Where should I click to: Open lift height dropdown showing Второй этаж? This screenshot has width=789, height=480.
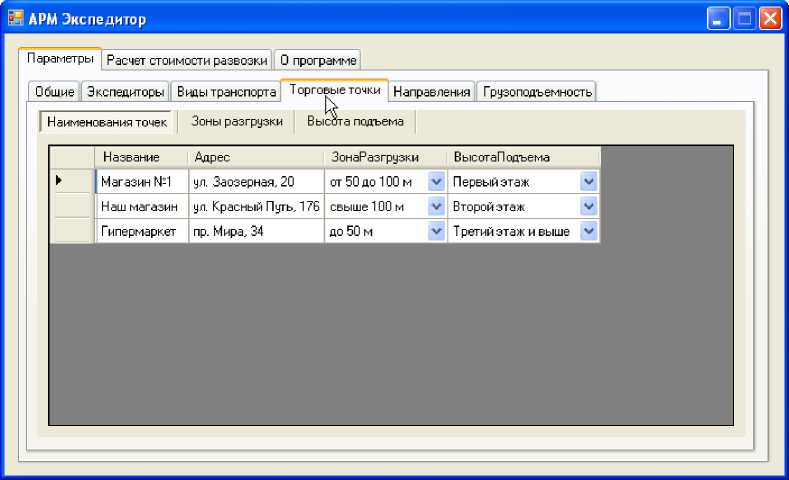click(589, 207)
